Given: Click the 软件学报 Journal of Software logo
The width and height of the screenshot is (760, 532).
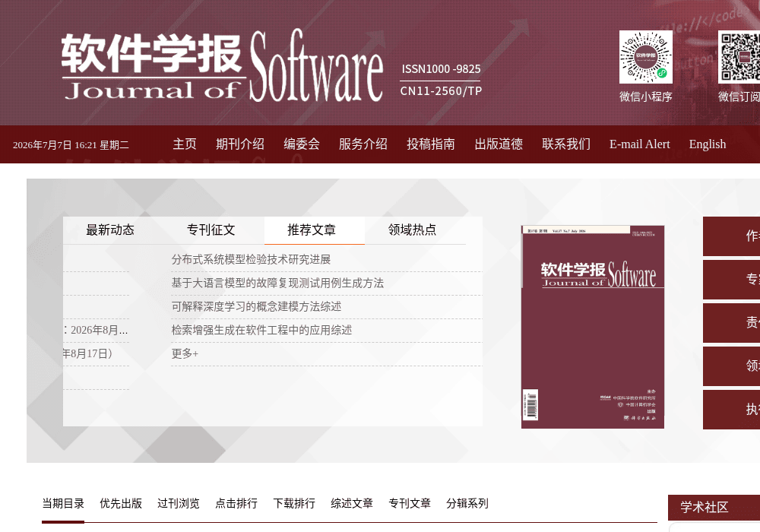Looking at the screenshot, I should point(223,65).
